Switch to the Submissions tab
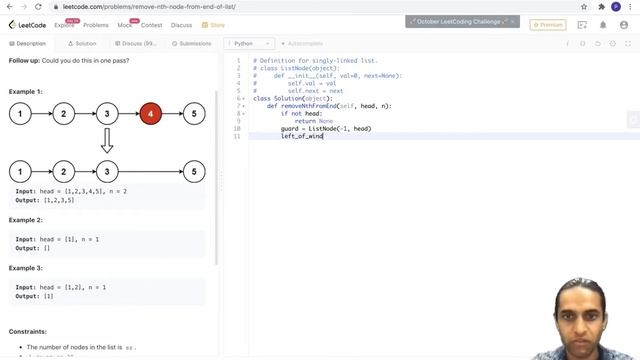Viewport: 640px width, 360px height. 191,44
